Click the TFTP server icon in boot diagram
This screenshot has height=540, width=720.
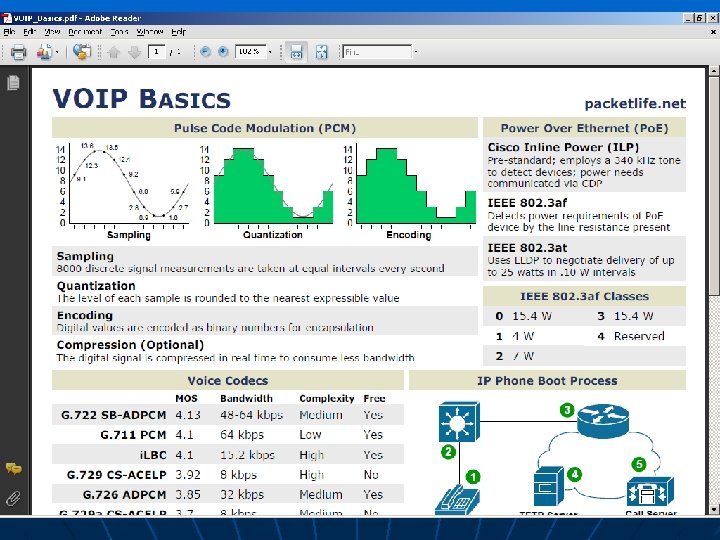549,487
